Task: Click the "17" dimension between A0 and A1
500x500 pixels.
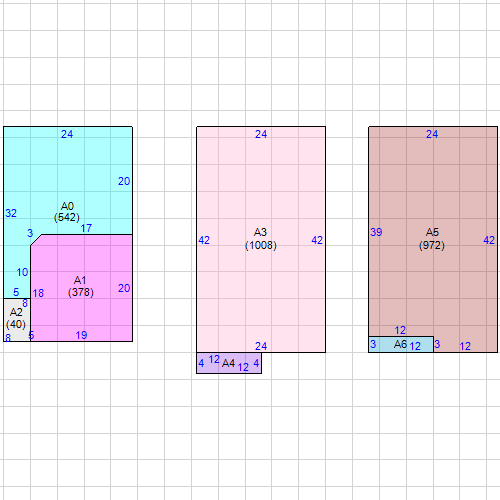Action: pos(86,228)
